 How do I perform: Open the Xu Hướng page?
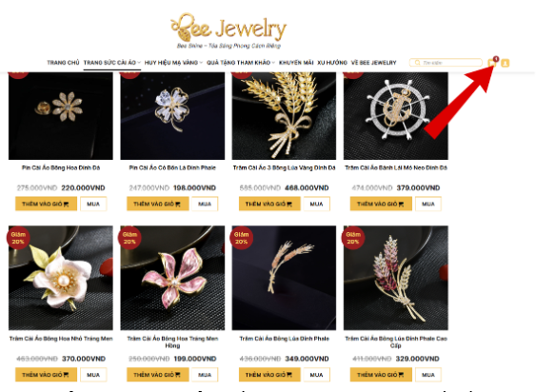(332, 63)
